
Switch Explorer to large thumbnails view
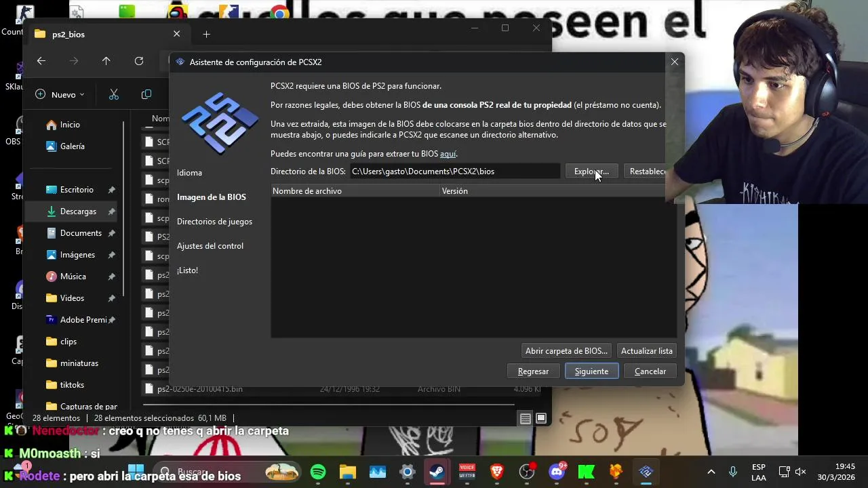541,418
